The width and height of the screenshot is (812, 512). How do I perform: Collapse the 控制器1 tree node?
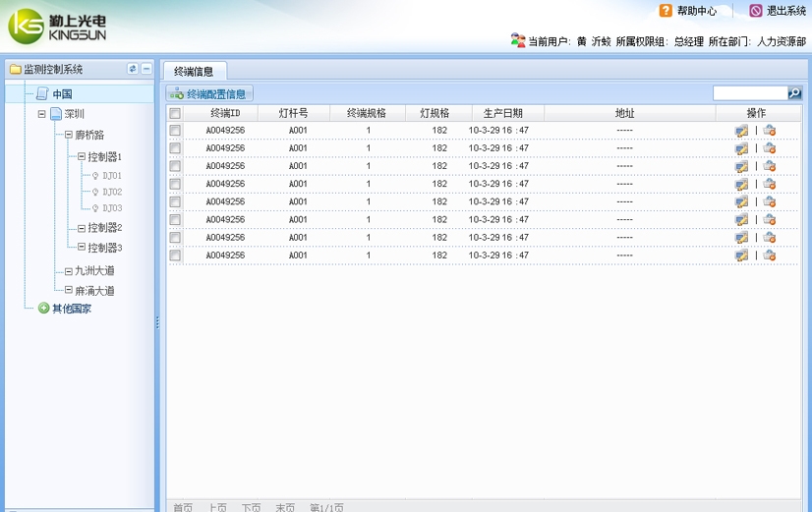(x=82, y=156)
